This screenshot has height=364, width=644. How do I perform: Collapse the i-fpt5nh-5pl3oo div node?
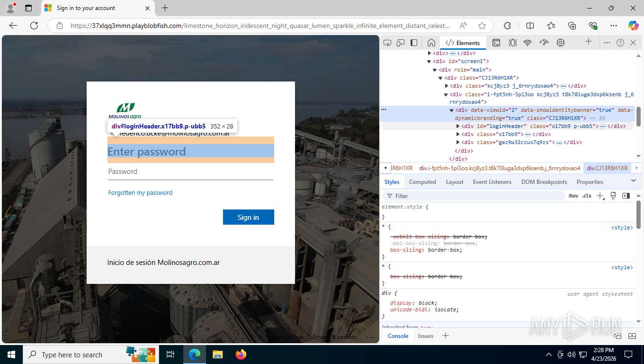(x=446, y=94)
